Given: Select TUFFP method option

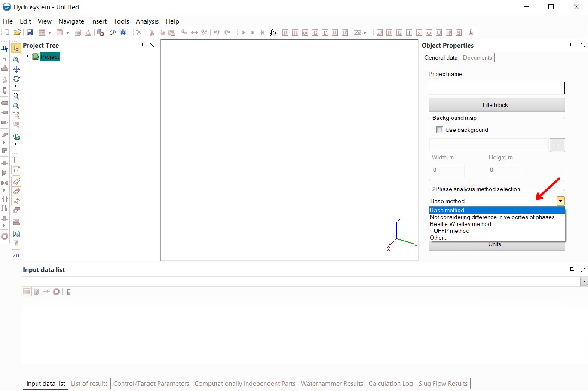Looking at the screenshot, I should point(450,231).
